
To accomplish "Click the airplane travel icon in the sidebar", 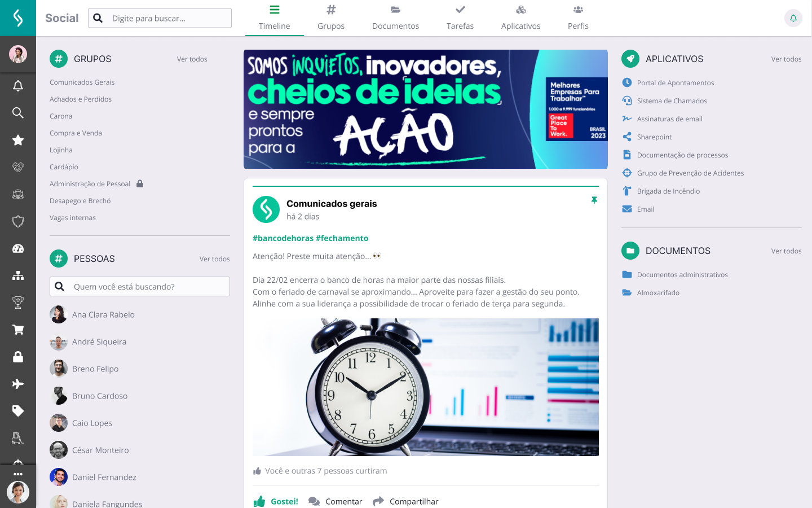I will (x=18, y=384).
